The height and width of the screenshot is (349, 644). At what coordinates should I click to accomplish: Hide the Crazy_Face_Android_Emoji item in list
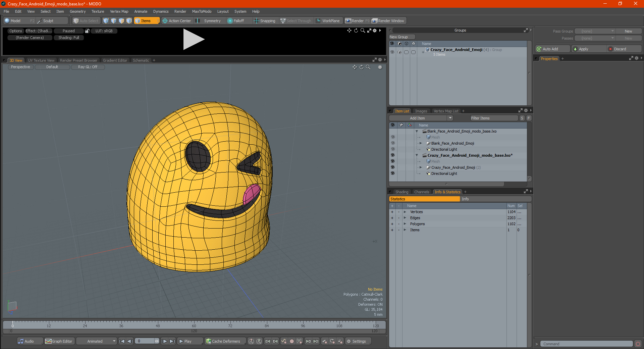tap(392, 167)
